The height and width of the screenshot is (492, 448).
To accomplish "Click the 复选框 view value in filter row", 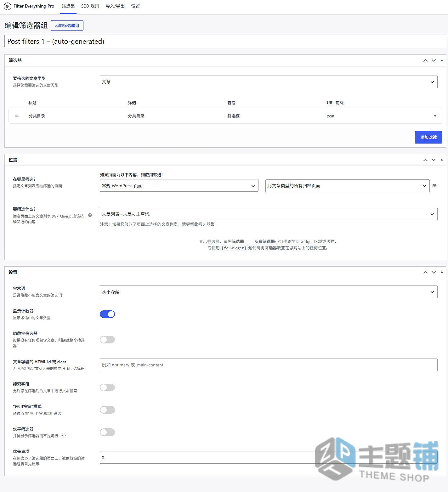I will point(234,116).
